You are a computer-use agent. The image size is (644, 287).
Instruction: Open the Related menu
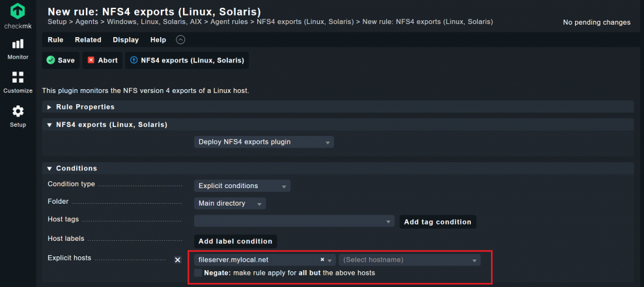tap(88, 40)
